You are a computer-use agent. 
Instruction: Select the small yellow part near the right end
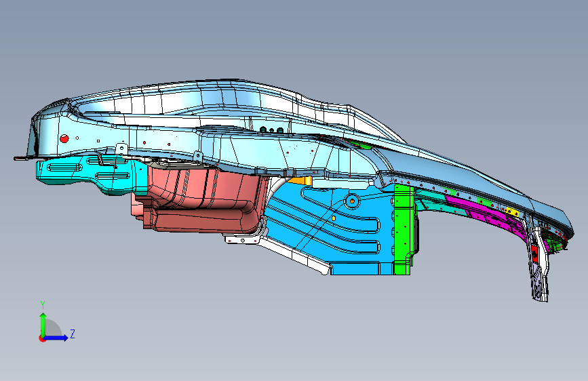(512, 212)
